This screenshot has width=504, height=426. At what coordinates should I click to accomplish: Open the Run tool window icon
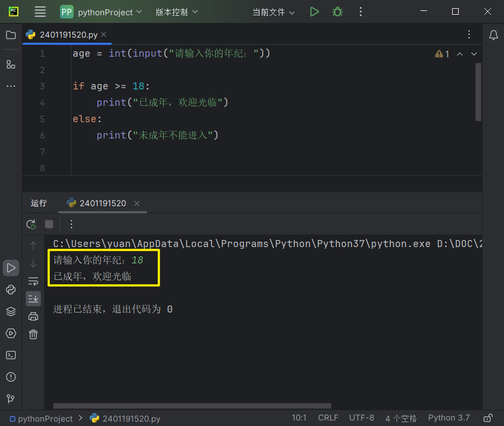(11, 268)
